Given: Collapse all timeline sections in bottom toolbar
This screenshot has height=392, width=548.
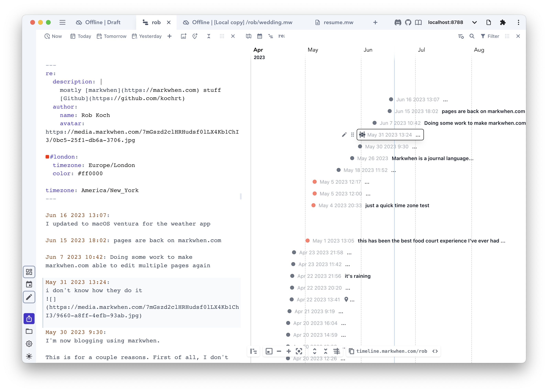Looking at the screenshot, I should tap(326, 351).
